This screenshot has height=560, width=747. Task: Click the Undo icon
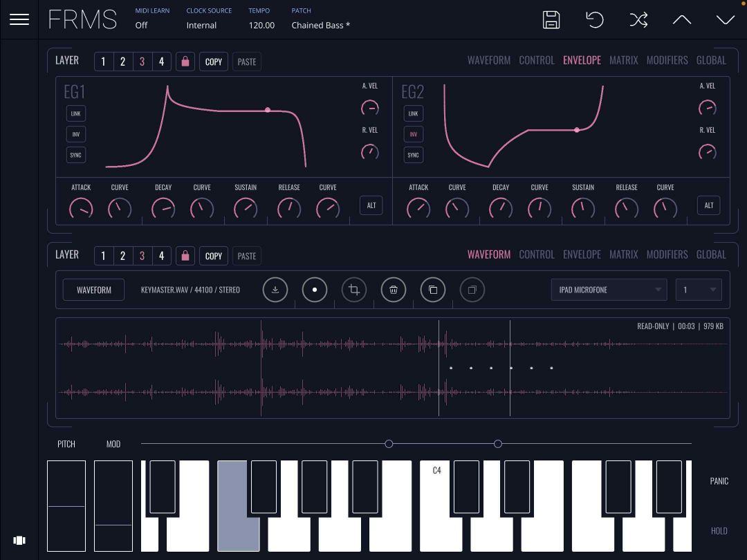click(x=595, y=20)
